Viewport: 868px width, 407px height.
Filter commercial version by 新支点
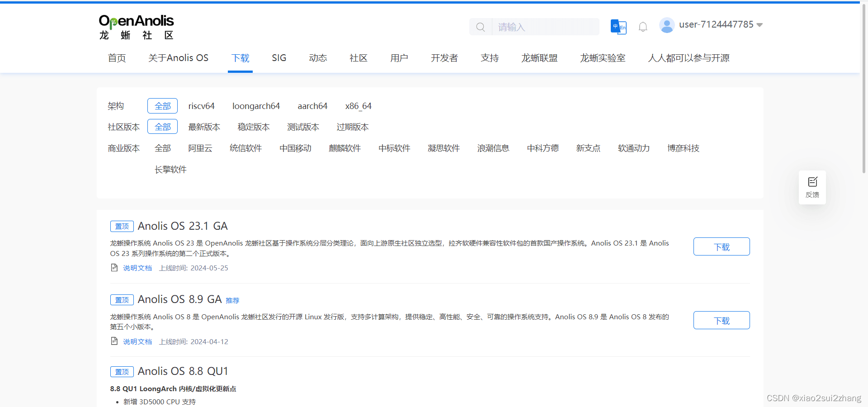click(588, 148)
